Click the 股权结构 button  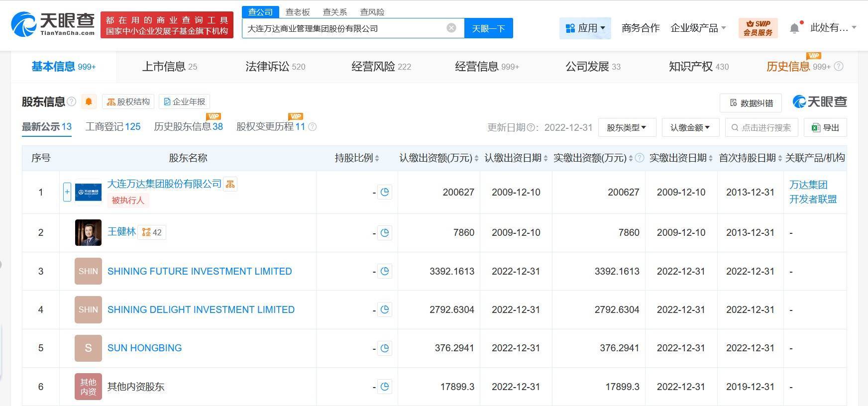(x=128, y=101)
